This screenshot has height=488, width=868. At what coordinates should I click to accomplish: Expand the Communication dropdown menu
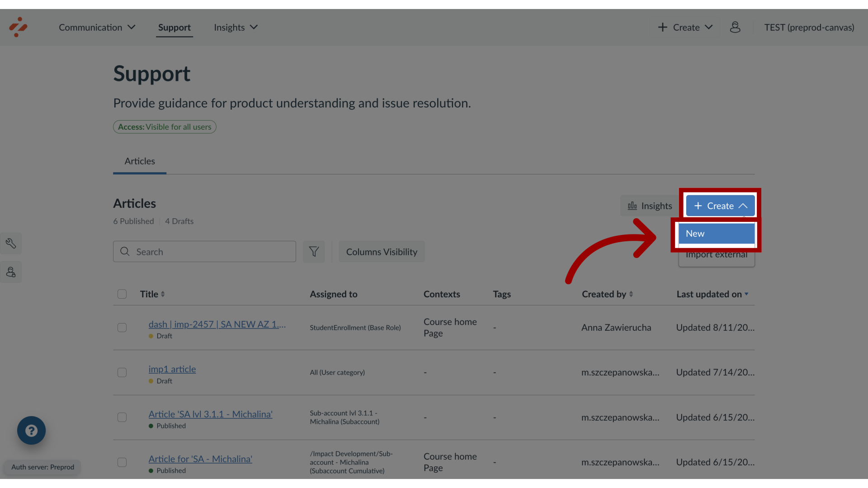click(97, 28)
